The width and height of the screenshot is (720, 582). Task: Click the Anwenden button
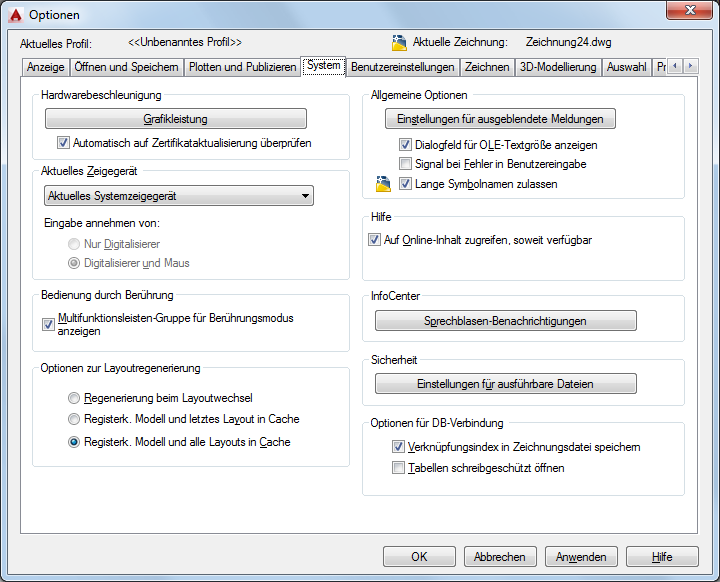point(581,557)
